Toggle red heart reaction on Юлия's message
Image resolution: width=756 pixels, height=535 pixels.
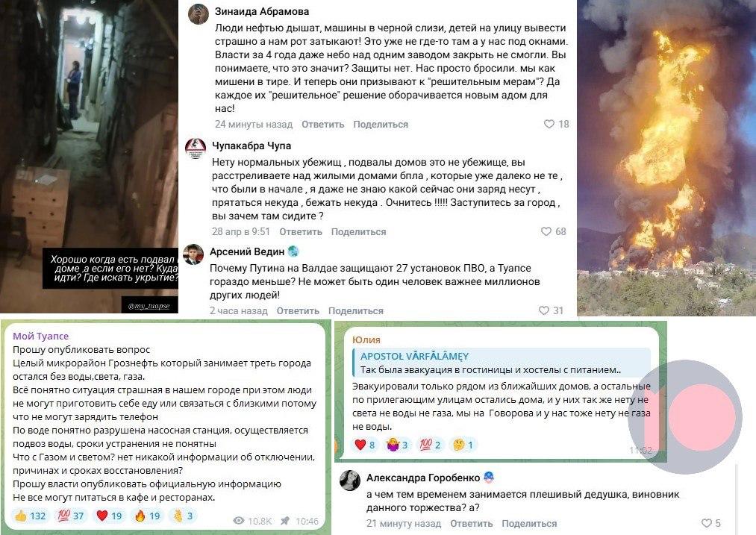click(365, 445)
